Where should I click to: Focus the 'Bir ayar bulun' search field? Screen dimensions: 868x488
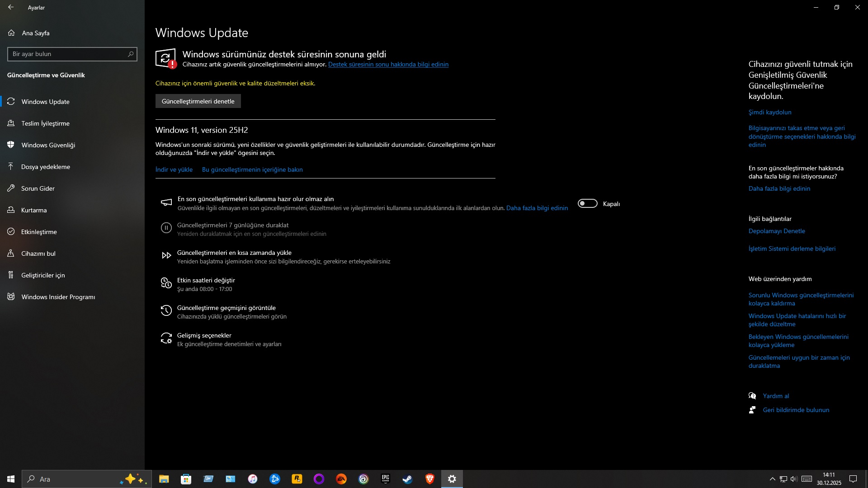[72, 54]
